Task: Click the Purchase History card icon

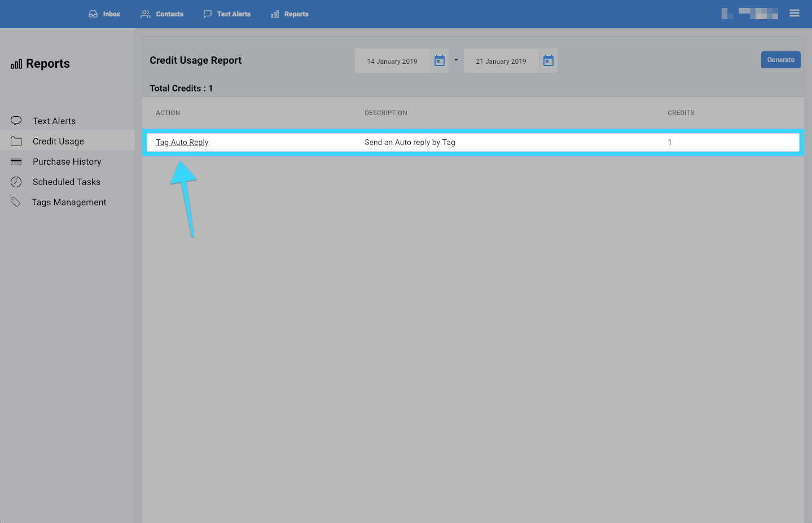Action: (16, 162)
